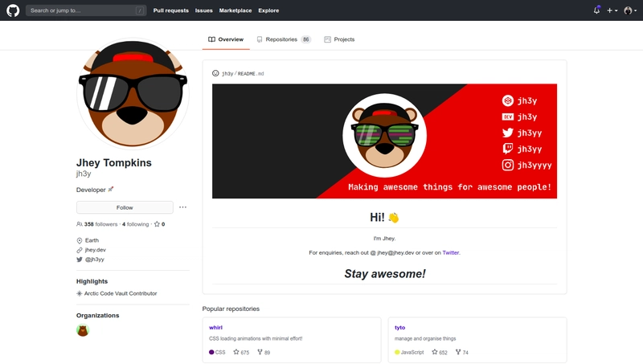Screen dimensions: 643x364
Task: Switch to the Repositories tab
Action: pos(284,39)
